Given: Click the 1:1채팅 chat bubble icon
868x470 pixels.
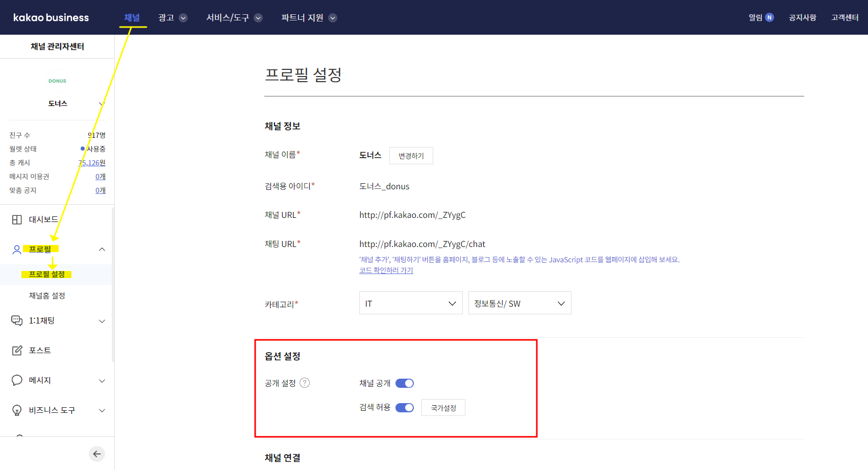Looking at the screenshot, I should pyautogui.click(x=17, y=320).
